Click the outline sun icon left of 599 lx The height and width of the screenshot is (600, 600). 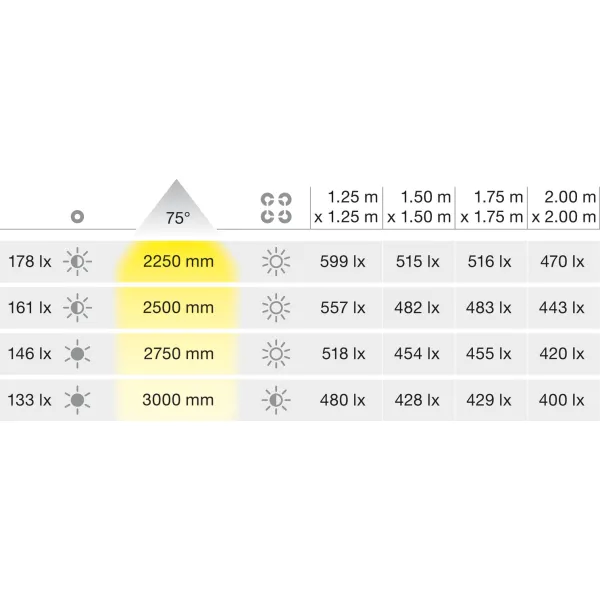click(276, 262)
